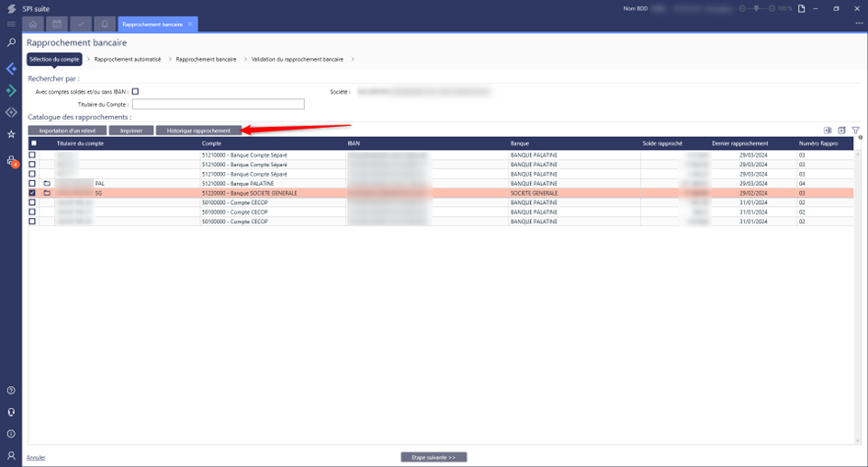868x467 pixels.
Task: Click the SPI suite logo icon
Action: click(x=11, y=9)
